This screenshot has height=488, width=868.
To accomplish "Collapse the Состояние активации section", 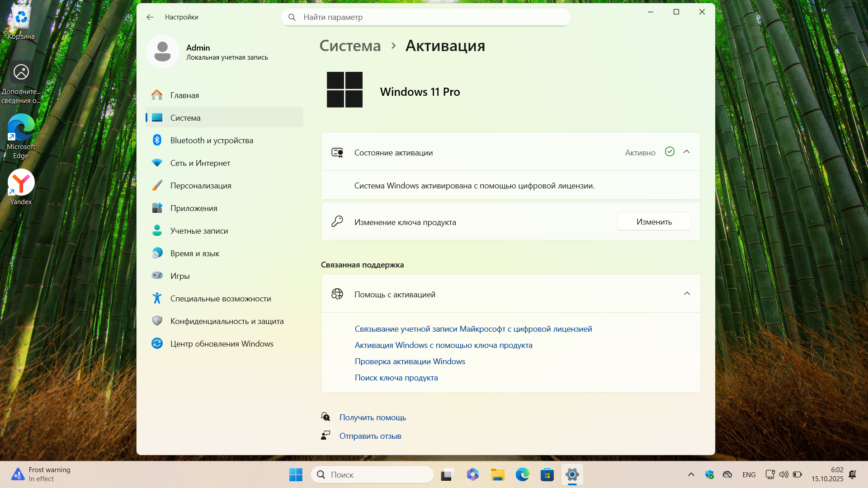I will click(x=686, y=152).
